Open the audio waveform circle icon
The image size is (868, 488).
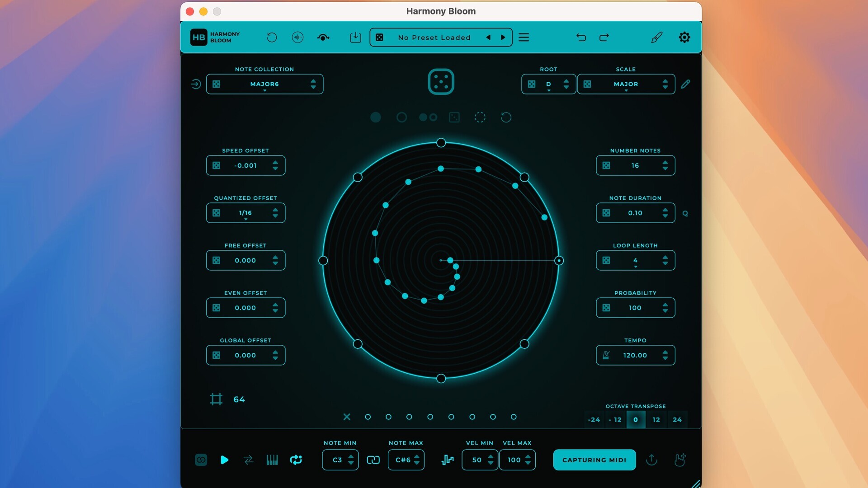point(297,38)
